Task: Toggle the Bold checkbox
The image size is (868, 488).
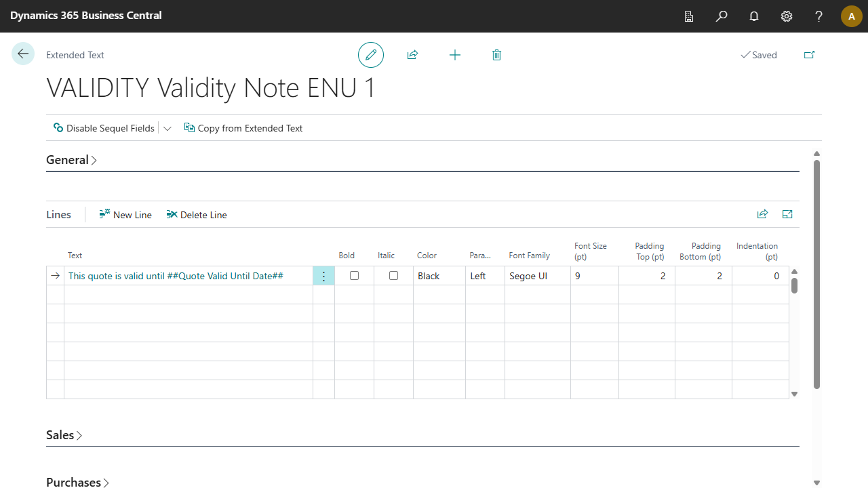Action: tap(354, 276)
